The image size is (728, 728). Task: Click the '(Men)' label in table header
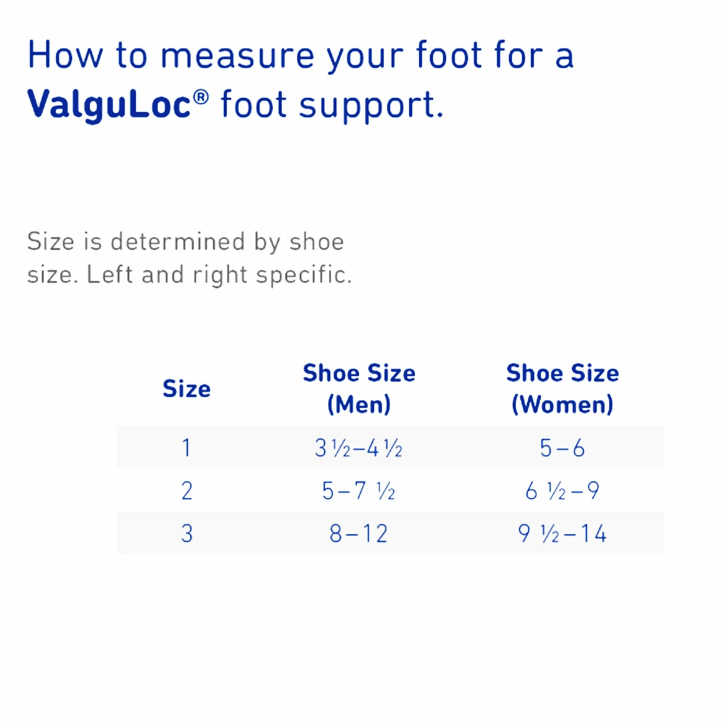click(359, 404)
